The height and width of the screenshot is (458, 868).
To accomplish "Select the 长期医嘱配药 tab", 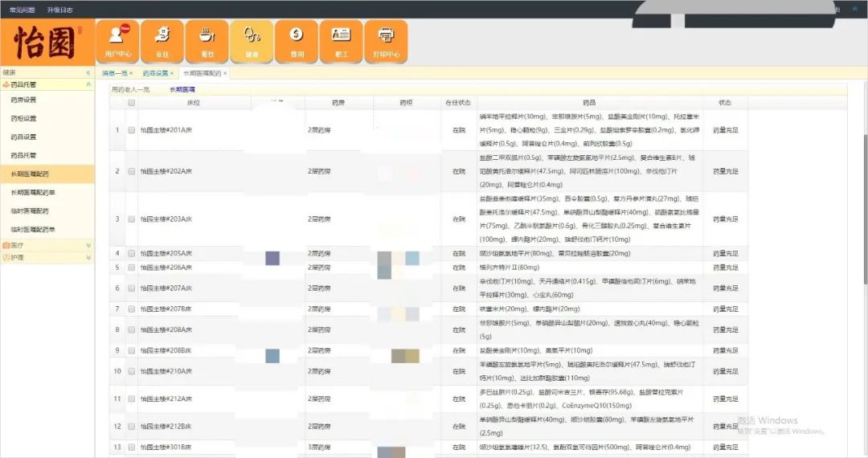I will (202, 73).
